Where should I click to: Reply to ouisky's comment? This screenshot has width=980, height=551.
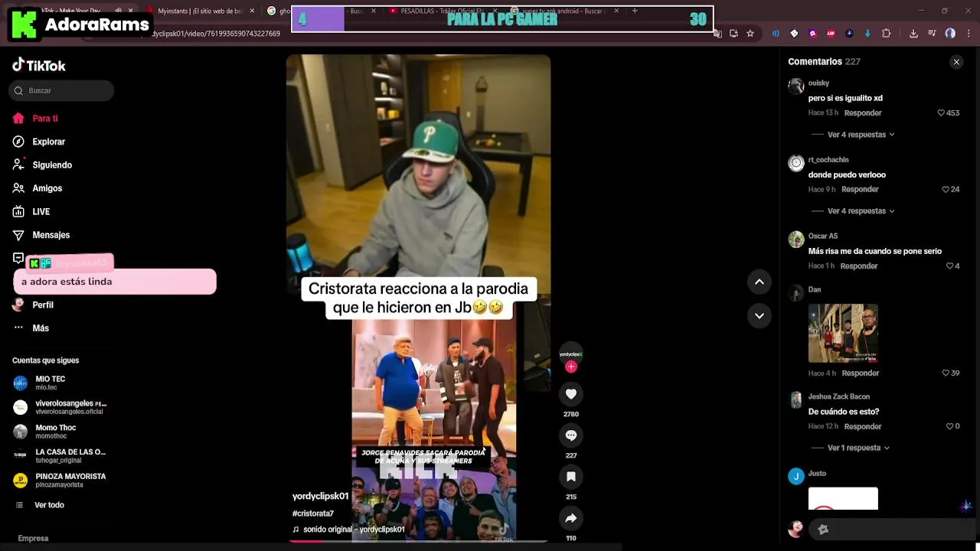pos(863,113)
